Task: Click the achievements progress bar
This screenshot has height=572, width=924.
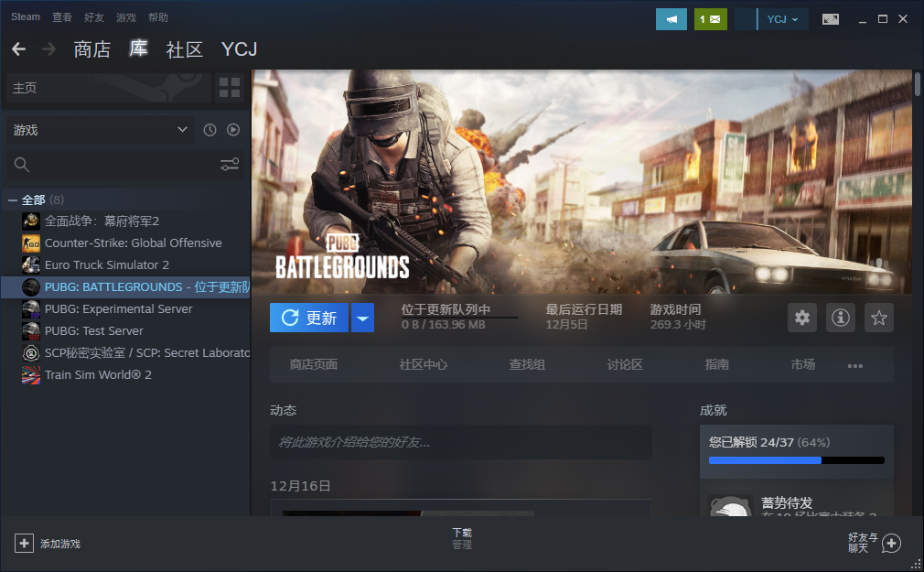Action: [797, 460]
